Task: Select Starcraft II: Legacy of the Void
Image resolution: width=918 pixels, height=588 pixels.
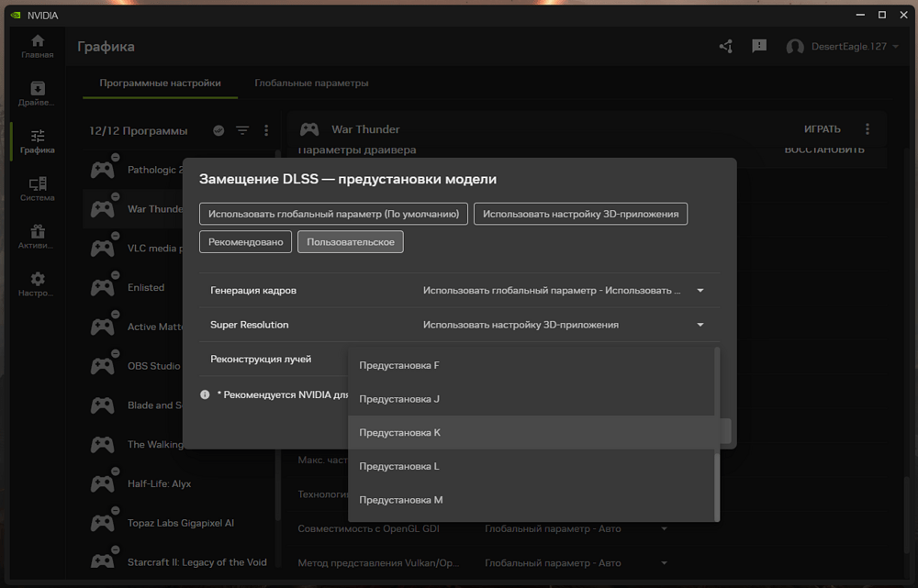Action: 196,562
